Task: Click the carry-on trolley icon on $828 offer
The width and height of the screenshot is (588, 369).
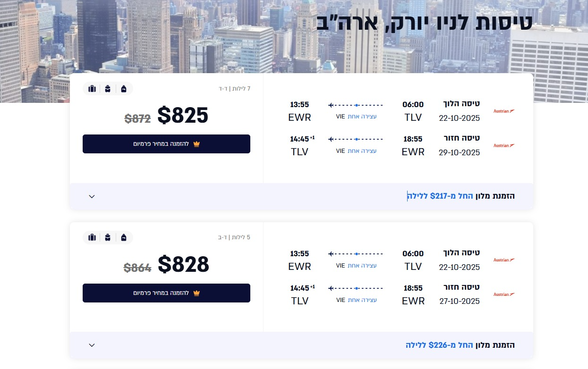Action: (x=108, y=237)
